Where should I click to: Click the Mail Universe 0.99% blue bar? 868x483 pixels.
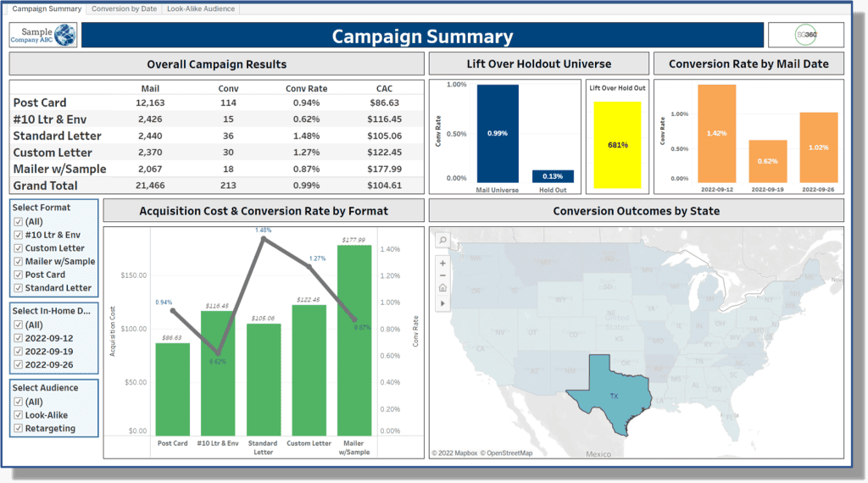pyautogui.click(x=498, y=133)
